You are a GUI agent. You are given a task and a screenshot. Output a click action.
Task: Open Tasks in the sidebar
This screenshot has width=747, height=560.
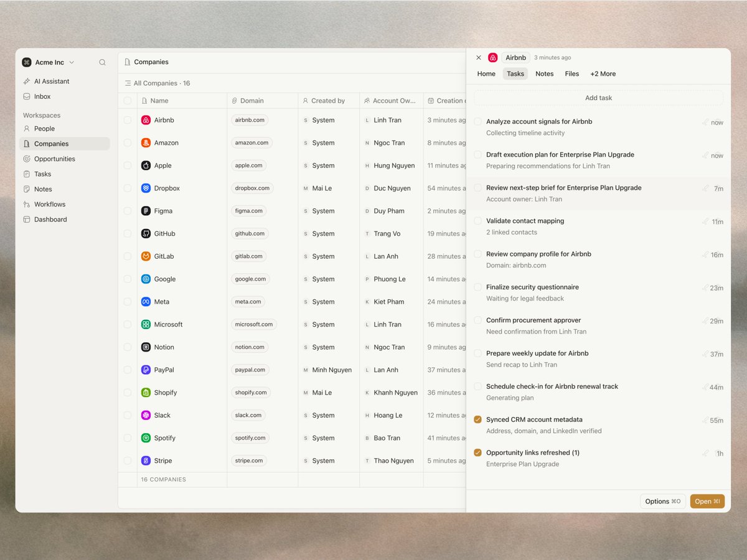point(64,174)
